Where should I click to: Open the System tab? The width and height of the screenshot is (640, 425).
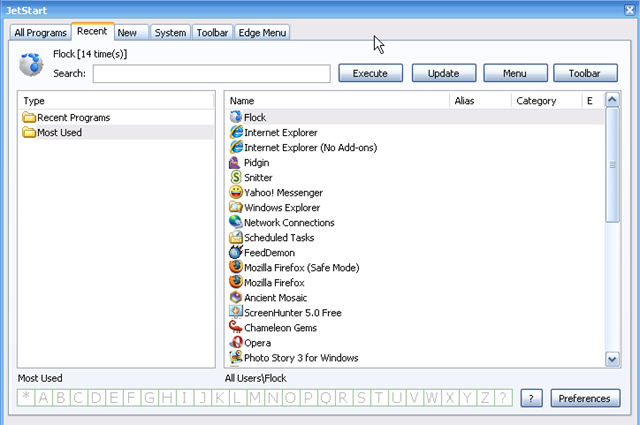(x=170, y=33)
